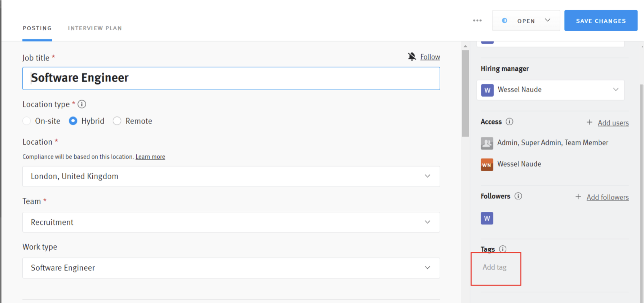Click the Save Changes button

pyautogui.click(x=600, y=21)
